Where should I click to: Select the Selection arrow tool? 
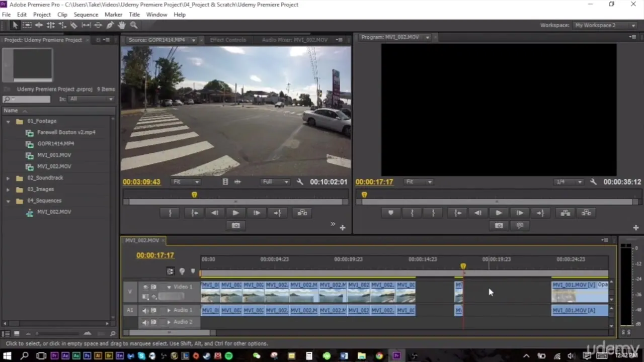click(15, 25)
